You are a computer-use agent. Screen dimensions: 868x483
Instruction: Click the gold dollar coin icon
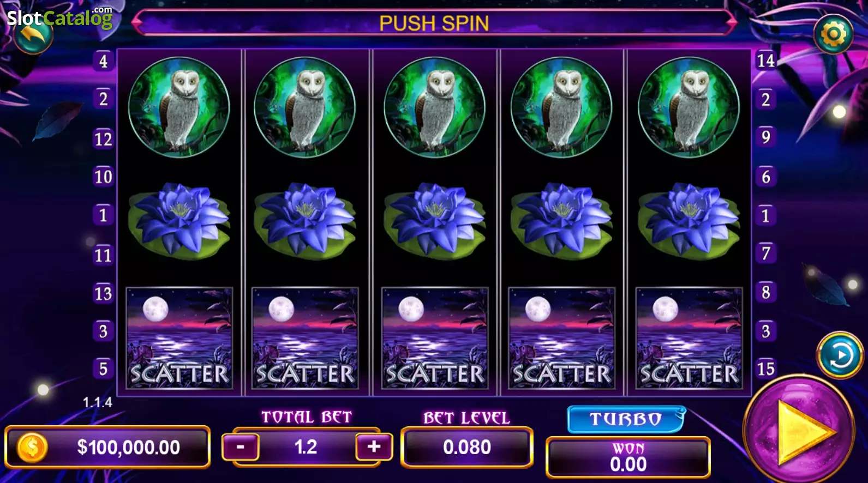[x=32, y=447]
